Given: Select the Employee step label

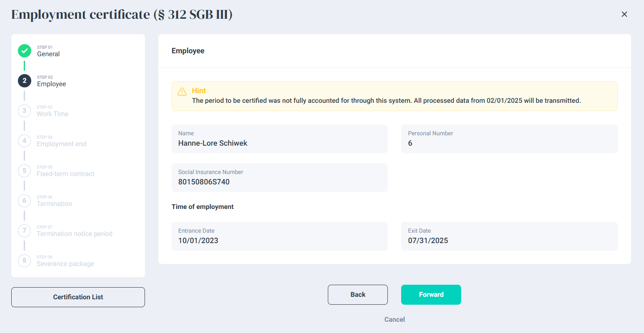Looking at the screenshot, I should coord(52,84).
